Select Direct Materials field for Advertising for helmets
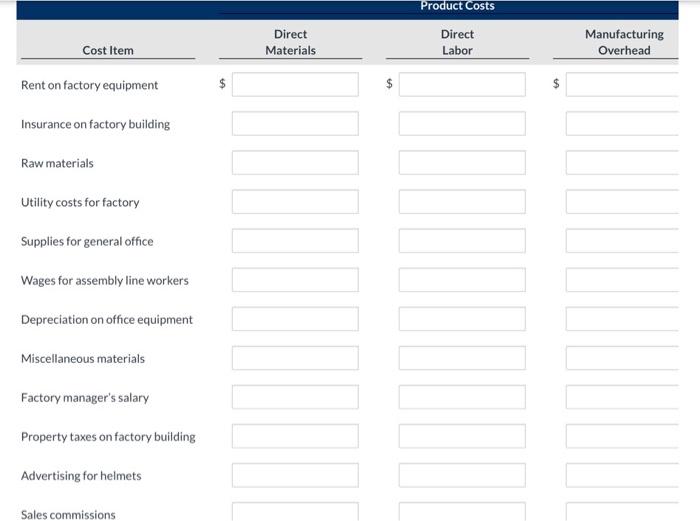This screenshot has height=521, width=700. pyautogui.click(x=295, y=475)
